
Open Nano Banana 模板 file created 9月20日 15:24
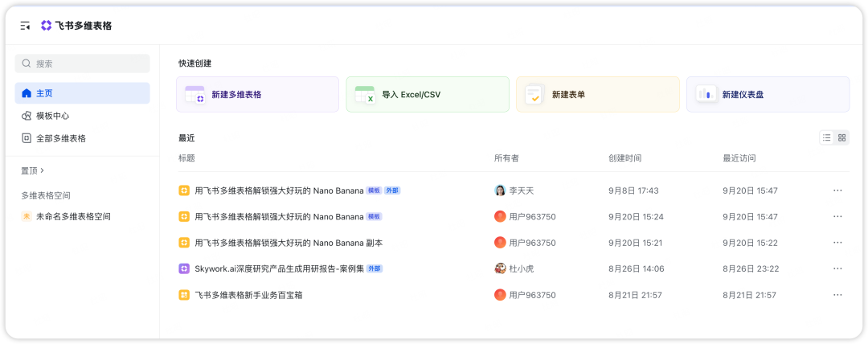(279, 216)
